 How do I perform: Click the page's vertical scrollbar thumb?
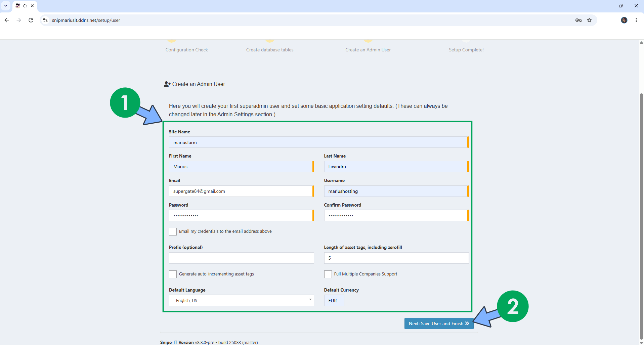pos(641,217)
